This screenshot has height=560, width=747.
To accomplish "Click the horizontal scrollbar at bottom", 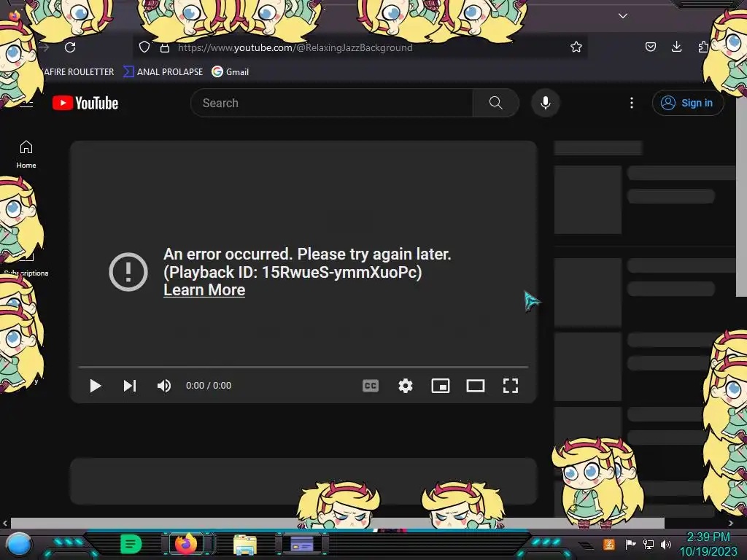I will coord(337,523).
